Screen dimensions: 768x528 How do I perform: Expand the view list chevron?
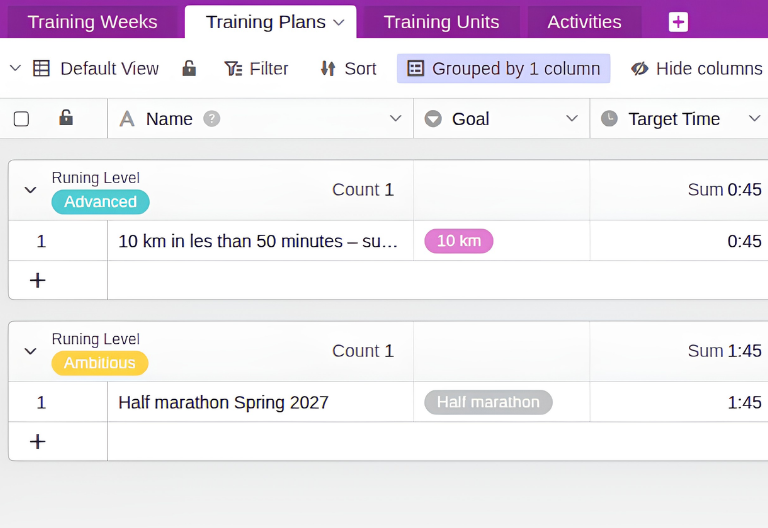click(x=15, y=68)
